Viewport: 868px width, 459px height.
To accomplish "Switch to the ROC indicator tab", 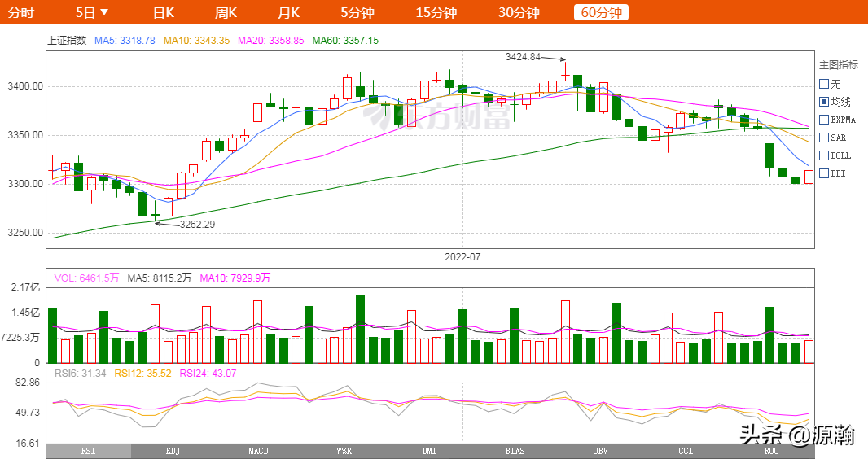I will pyautogui.click(x=771, y=451).
